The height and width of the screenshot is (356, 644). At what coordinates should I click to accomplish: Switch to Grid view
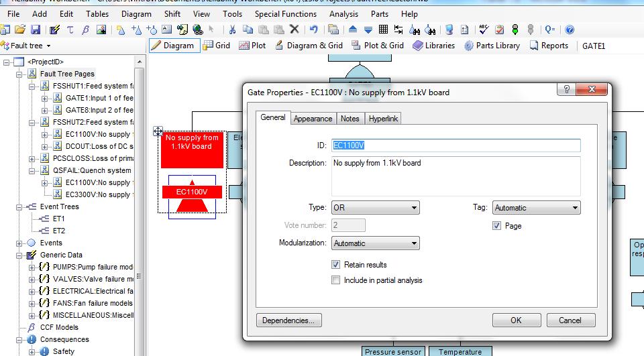tap(217, 46)
